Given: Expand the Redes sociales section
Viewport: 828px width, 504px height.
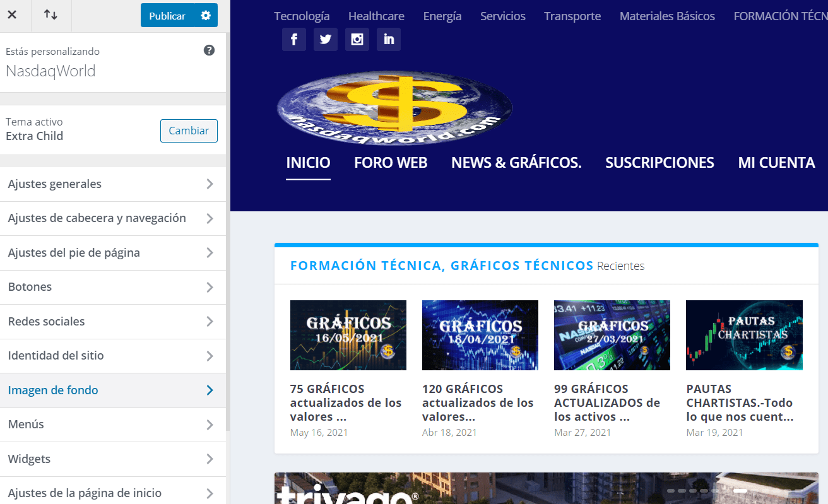Looking at the screenshot, I should (113, 322).
